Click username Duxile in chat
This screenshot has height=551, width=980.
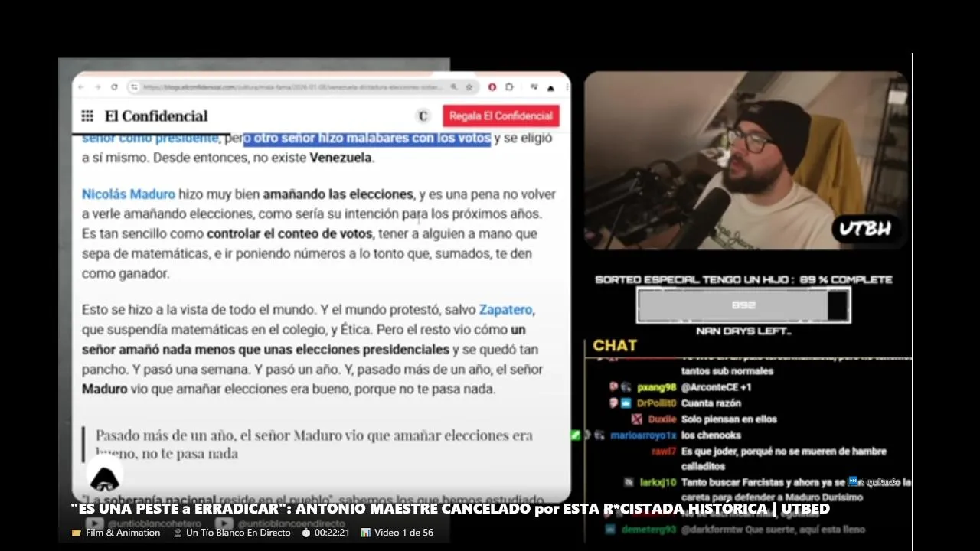click(x=662, y=419)
